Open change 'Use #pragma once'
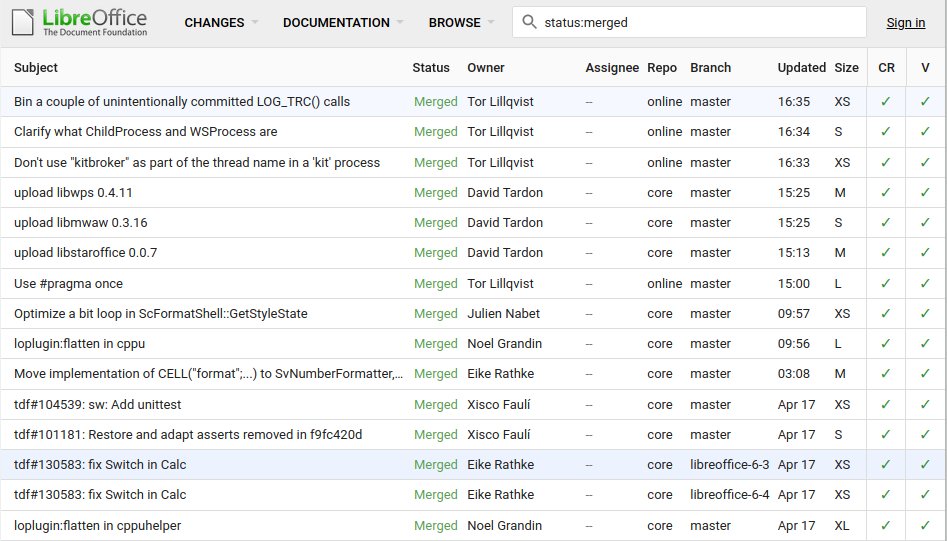 tap(68, 284)
